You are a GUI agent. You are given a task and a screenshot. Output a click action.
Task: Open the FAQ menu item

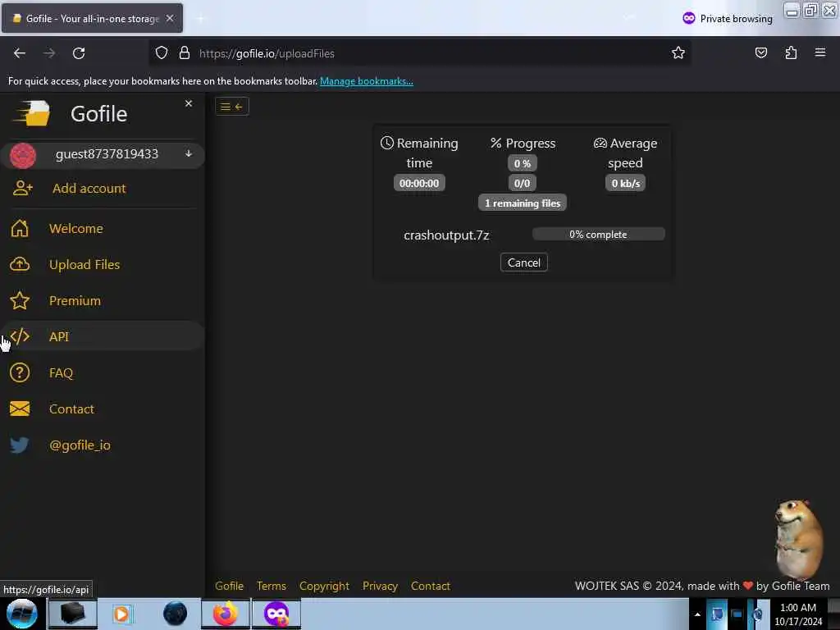click(x=61, y=373)
